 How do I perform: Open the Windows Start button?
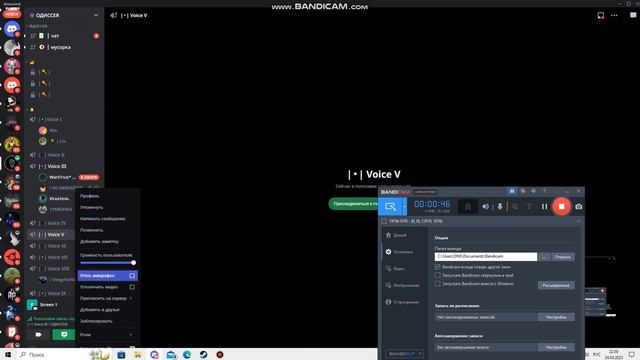pos(7,355)
